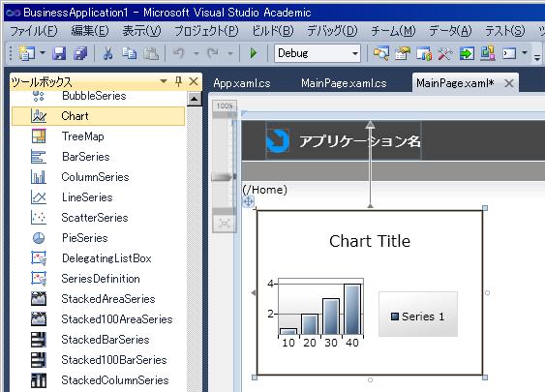Open the 編集(E) menu
Image resolution: width=545 pixels, height=392 pixels.
point(90,31)
